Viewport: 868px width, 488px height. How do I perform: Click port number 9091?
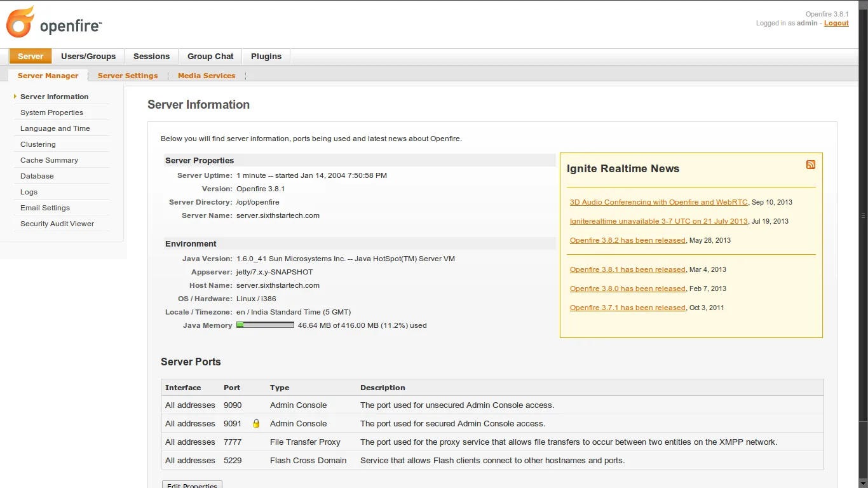point(233,423)
